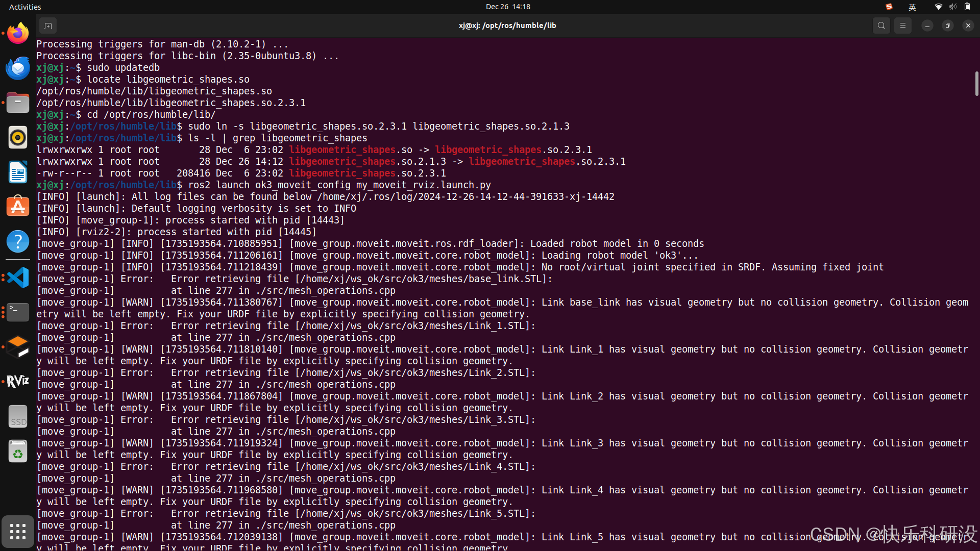Viewport: 980px width, 551px height.
Task: Launch Rhythmbox music player
Action: pos(18,138)
